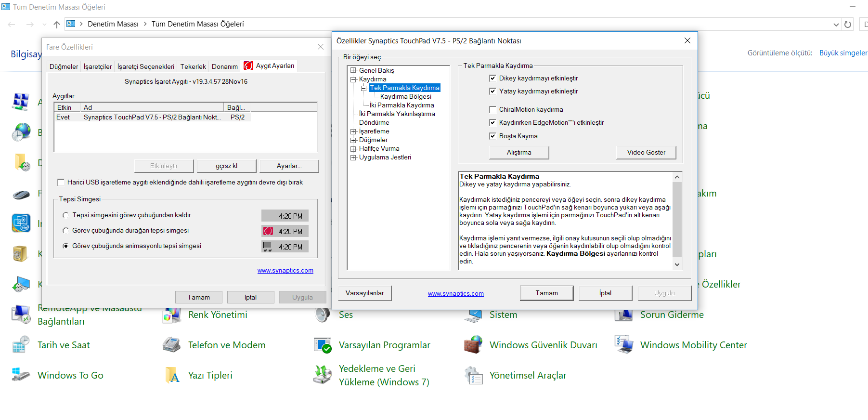The height and width of the screenshot is (420, 868).
Task: Select Kaydırma Bölgesi tree item
Action: 406,96
